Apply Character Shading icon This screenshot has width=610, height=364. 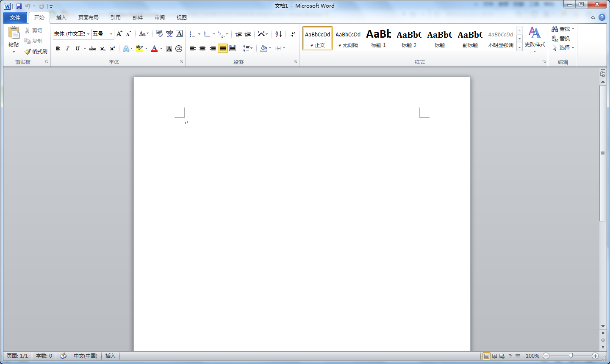pos(169,49)
